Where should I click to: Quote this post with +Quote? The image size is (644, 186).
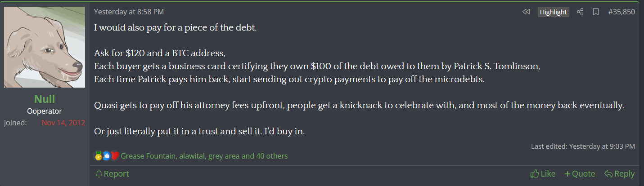pyautogui.click(x=580, y=173)
